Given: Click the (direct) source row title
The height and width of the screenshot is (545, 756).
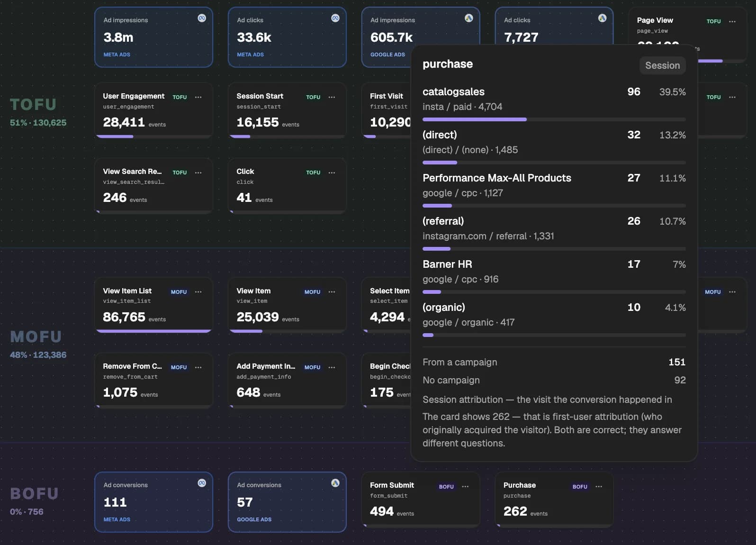Looking at the screenshot, I should (x=440, y=135).
